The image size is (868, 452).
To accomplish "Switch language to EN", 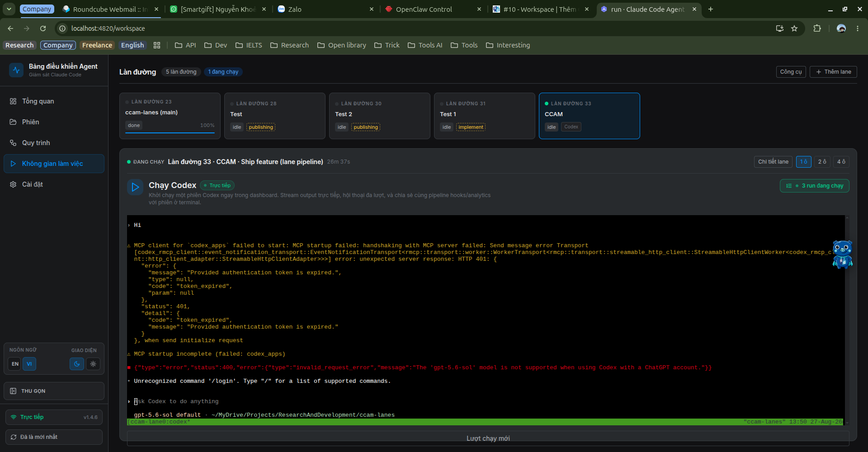I will click(15, 364).
